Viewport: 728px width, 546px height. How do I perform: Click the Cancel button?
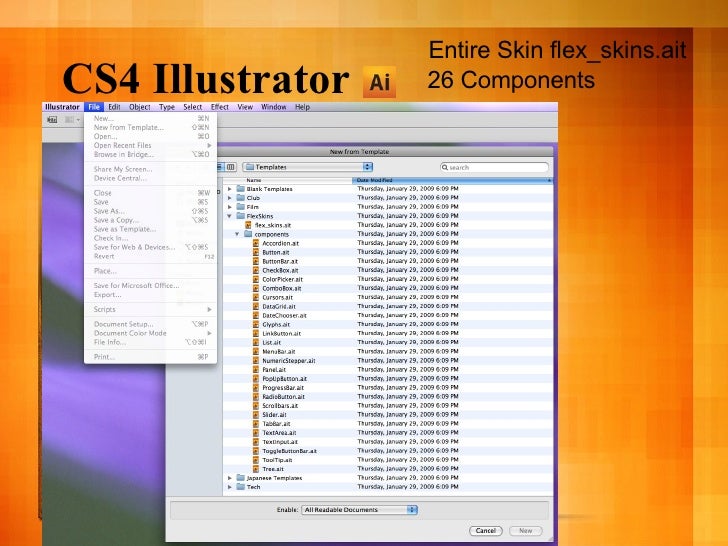[486, 531]
